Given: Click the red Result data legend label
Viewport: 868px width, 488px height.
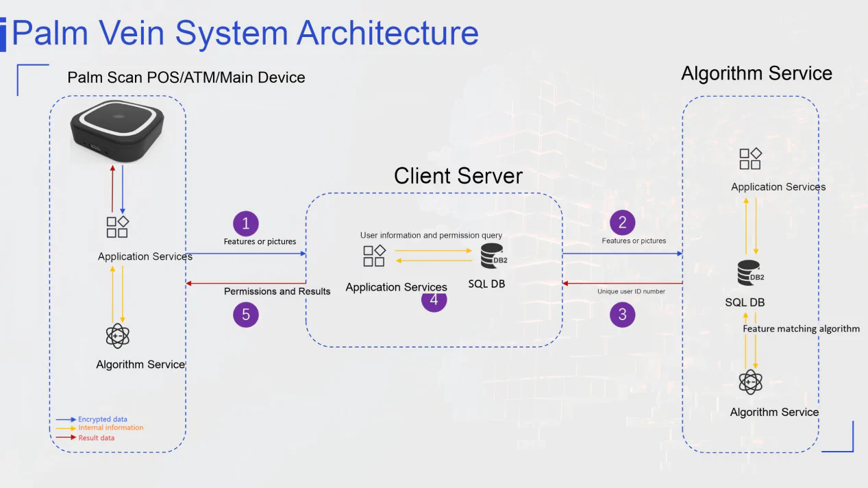Looking at the screenshot, I should pyautogui.click(x=97, y=438).
